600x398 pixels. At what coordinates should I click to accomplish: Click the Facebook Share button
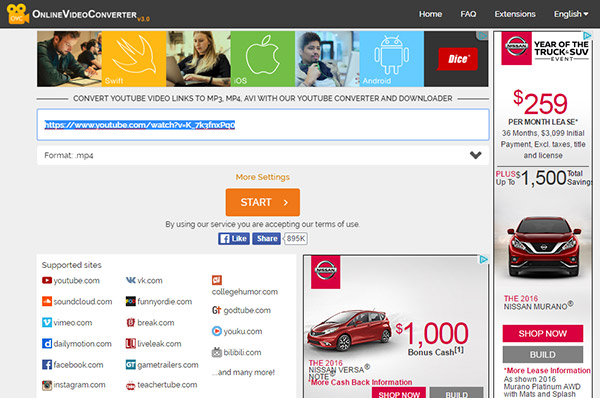(x=266, y=238)
